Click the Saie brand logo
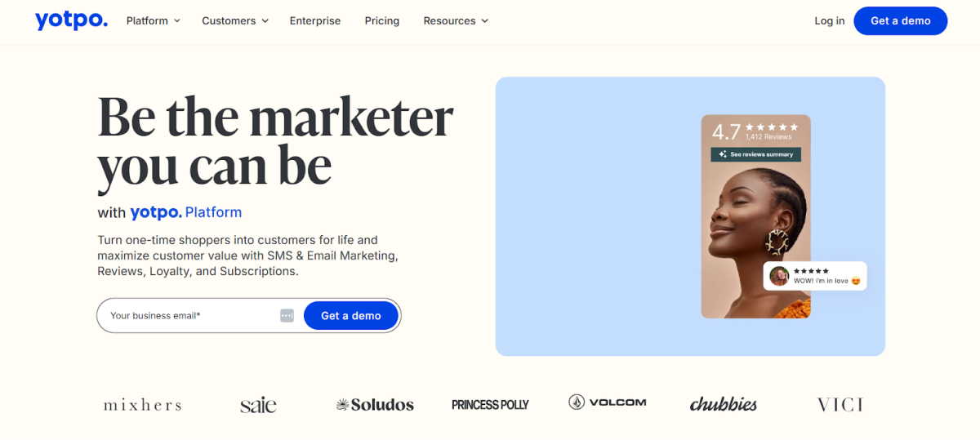The width and height of the screenshot is (980, 440). [258, 404]
